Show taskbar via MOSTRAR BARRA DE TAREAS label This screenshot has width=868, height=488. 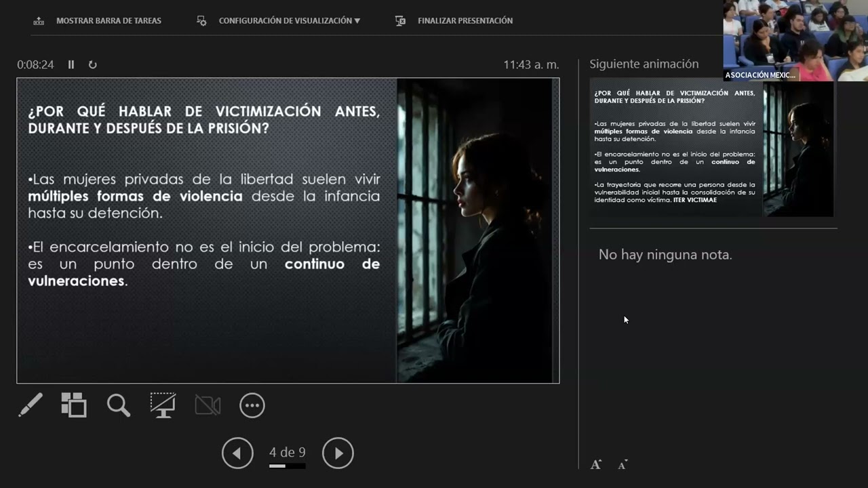108,21
